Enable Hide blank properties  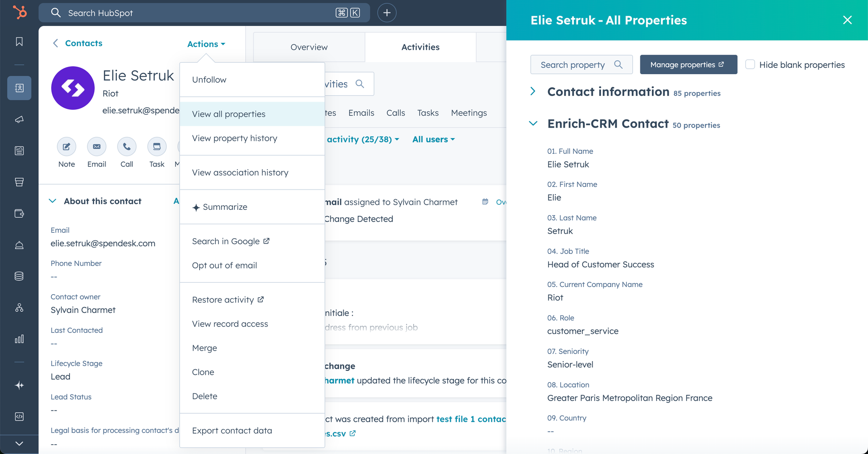750,64
